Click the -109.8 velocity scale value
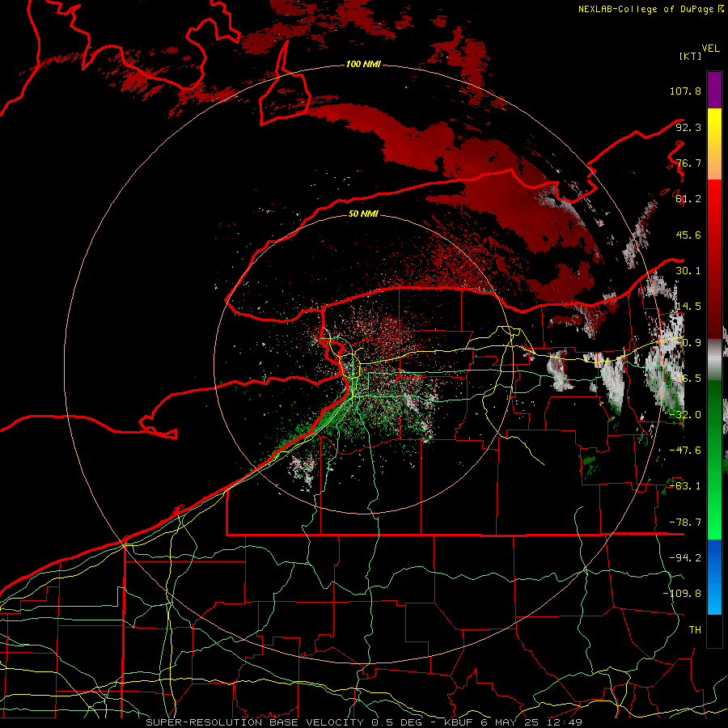The width and height of the screenshot is (728, 728). click(x=682, y=594)
